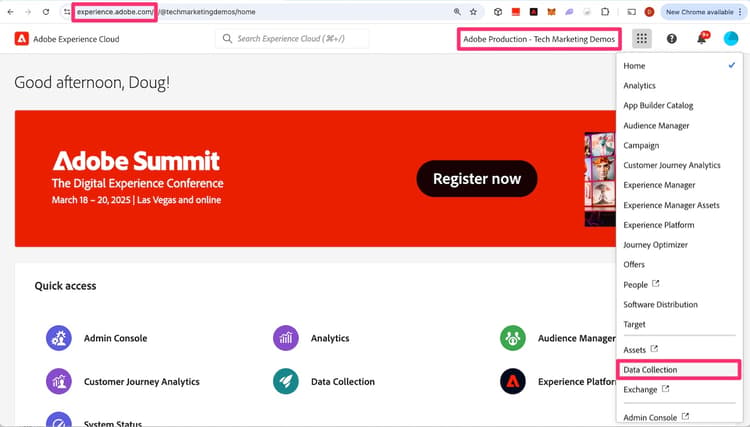The height and width of the screenshot is (427, 750).
Task: Click the Register now button
Action: tap(477, 179)
